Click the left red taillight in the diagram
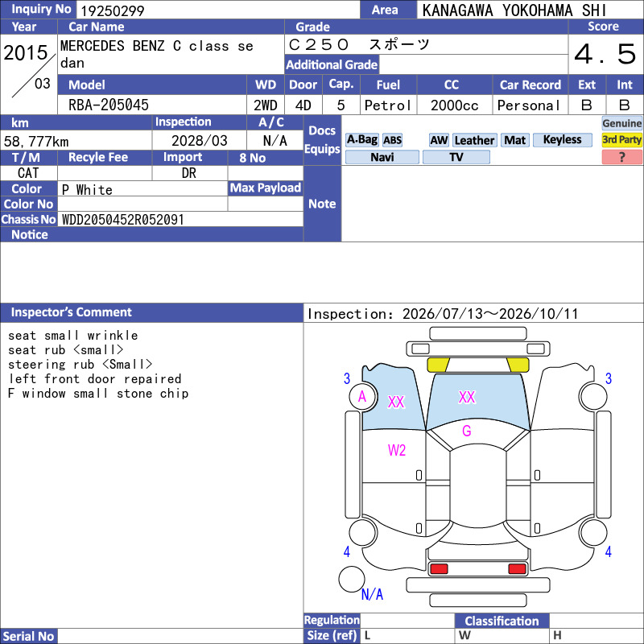The height and width of the screenshot is (644, 644). 439,569
